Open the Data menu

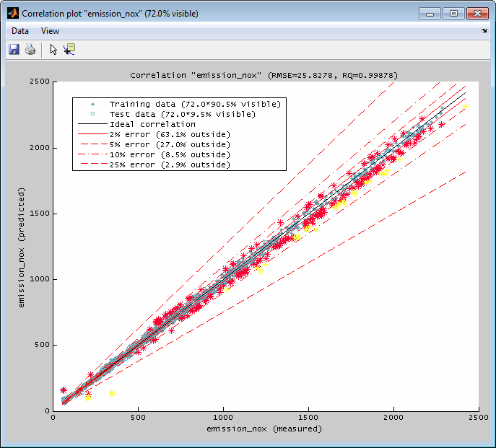20,31
